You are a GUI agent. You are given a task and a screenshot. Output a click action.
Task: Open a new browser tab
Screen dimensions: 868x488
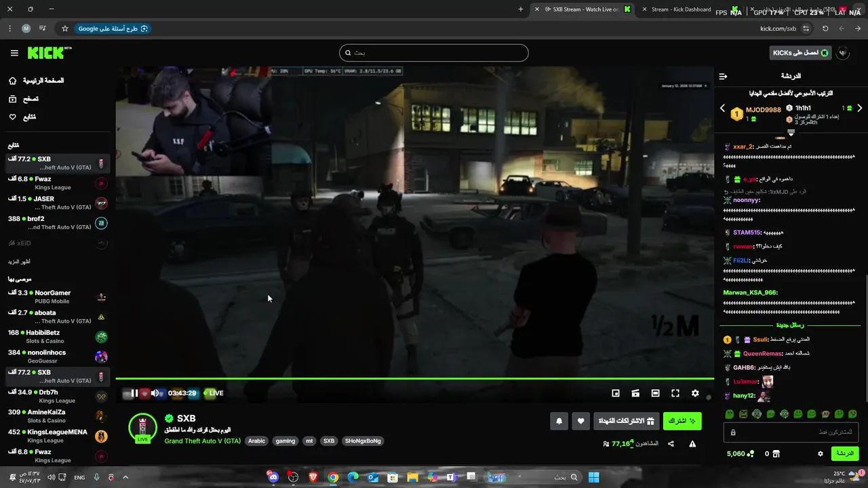[x=521, y=9]
